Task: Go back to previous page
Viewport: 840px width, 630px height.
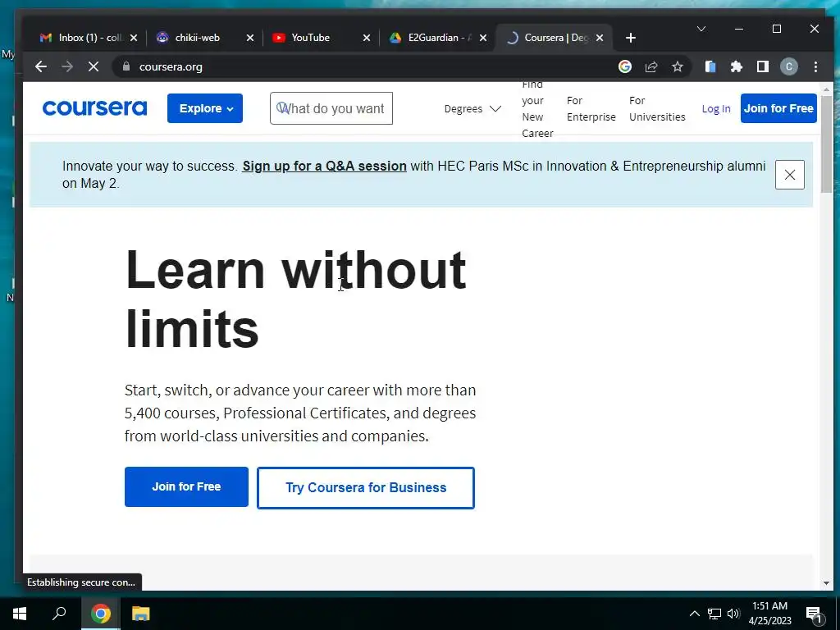Action: click(x=41, y=66)
